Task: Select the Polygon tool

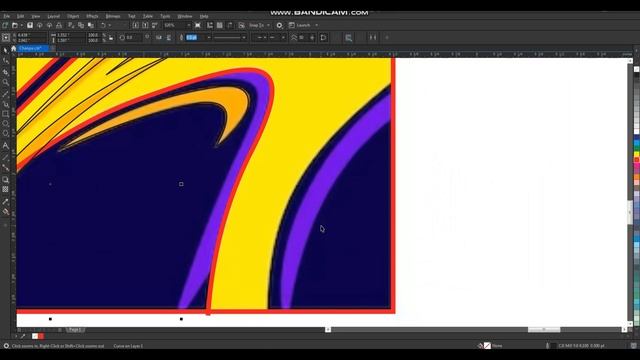Action: pos(5,133)
